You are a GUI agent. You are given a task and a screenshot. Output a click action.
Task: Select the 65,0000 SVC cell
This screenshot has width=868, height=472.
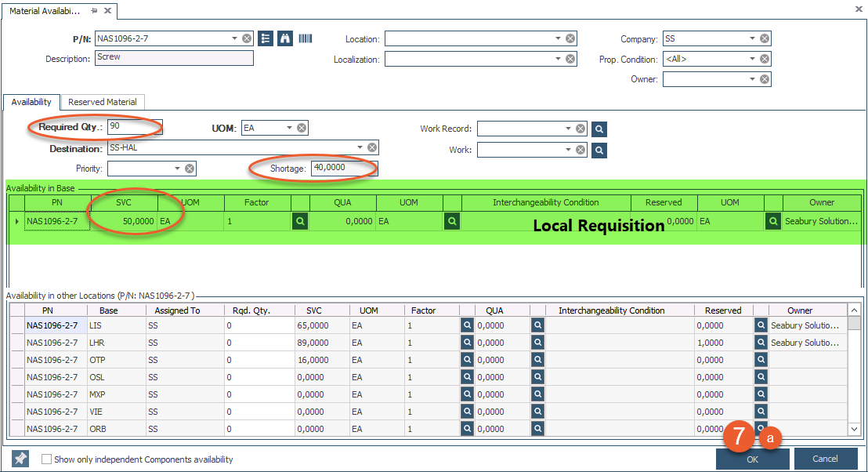coord(321,325)
